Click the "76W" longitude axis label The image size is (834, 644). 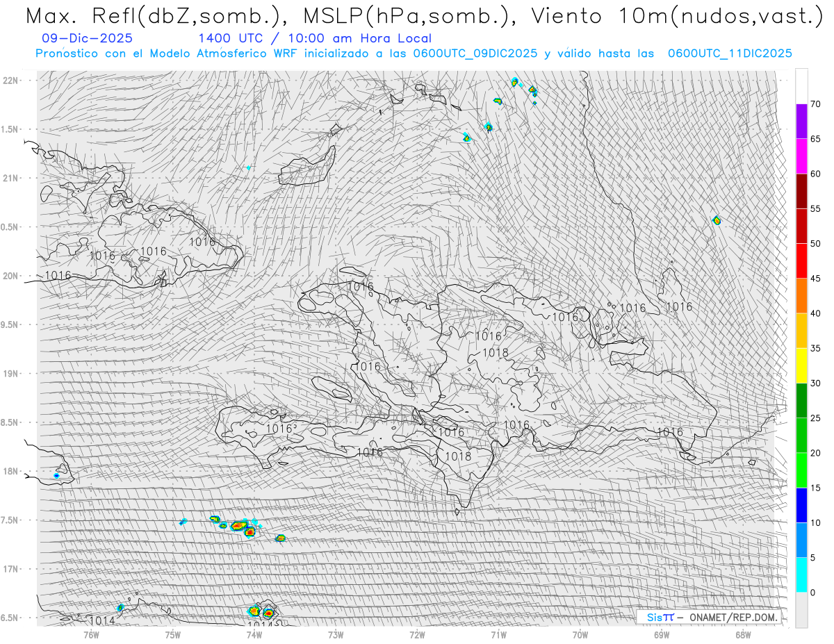point(92,634)
